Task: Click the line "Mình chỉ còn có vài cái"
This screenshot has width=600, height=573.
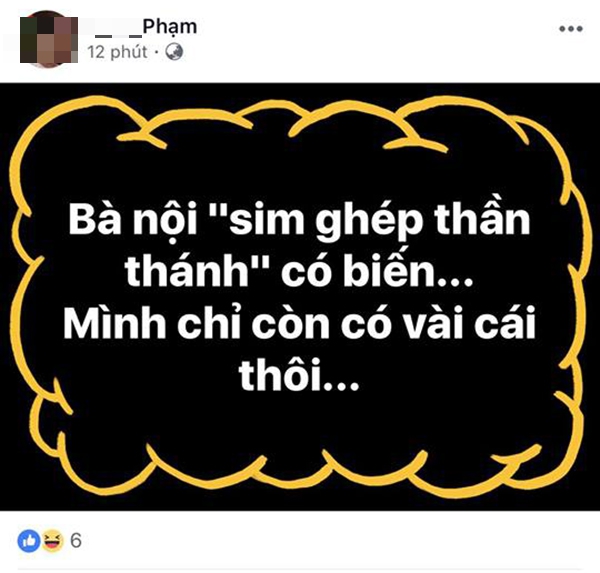Action: click(299, 323)
